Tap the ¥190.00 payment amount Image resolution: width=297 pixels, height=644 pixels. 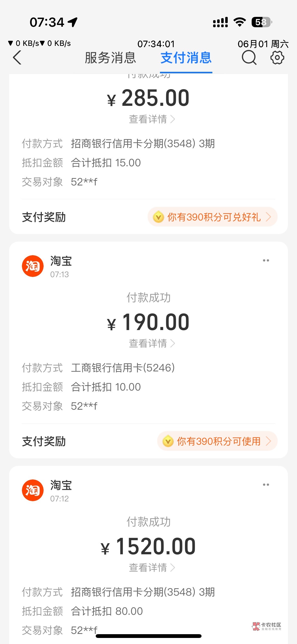[x=148, y=323]
